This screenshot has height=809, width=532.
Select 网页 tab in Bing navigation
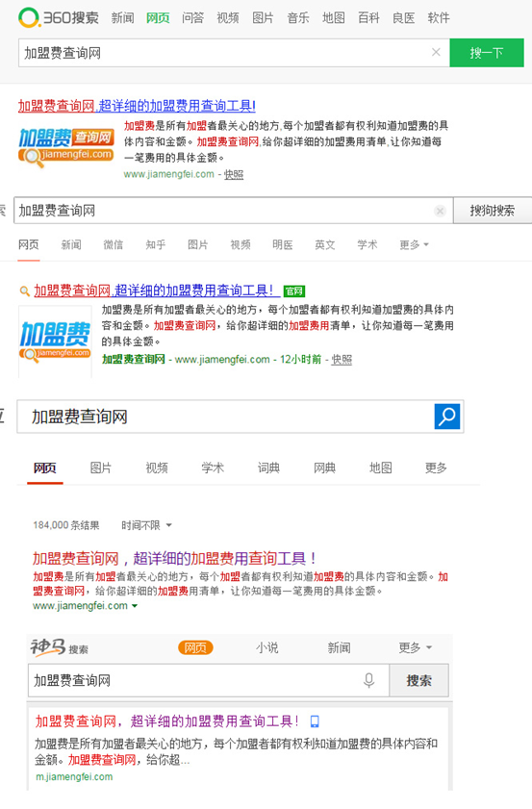click(45, 468)
